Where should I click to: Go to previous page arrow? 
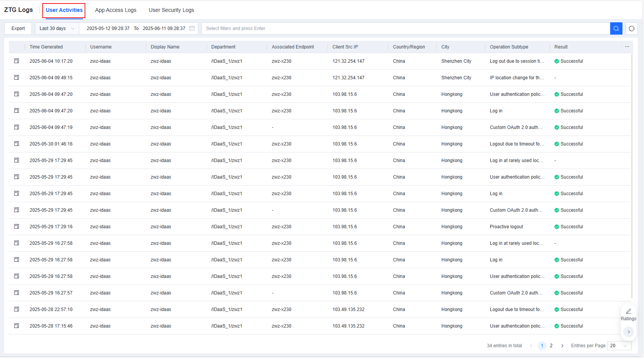(531, 346)
